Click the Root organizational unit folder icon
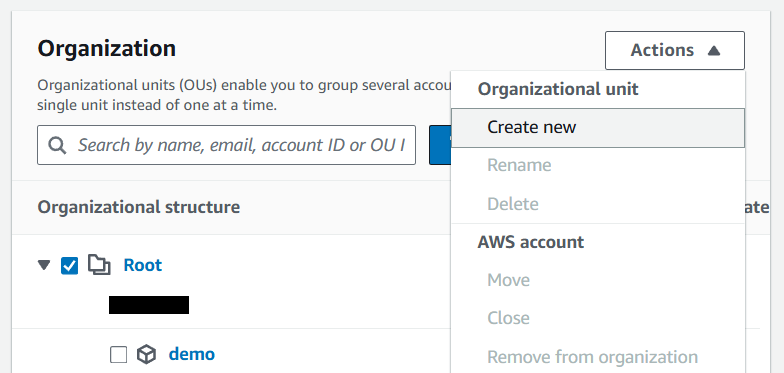The width and height of the screenshot is (784, 373). click(x=99, y=265)
